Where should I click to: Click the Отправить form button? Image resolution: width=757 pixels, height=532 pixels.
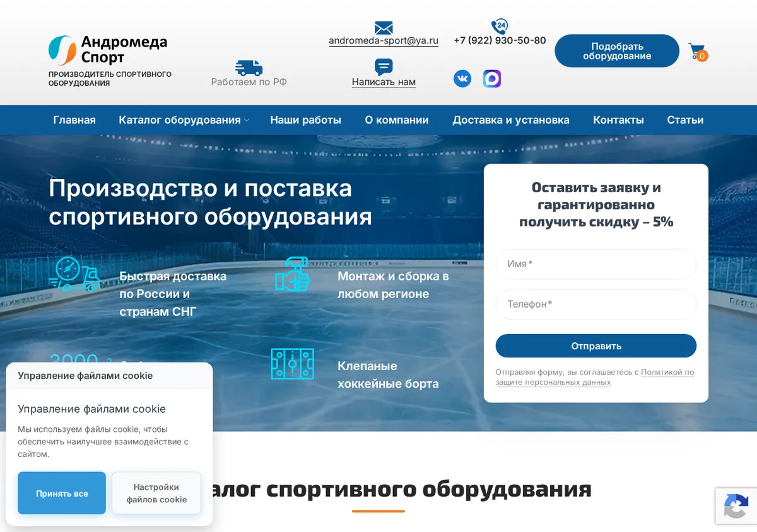[x=596, y=346]
